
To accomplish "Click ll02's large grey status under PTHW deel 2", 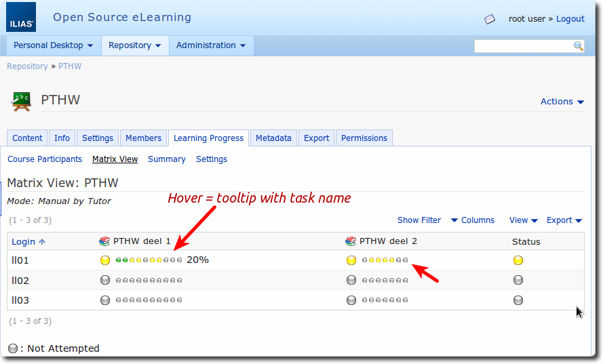I will [x=351, y=280].
